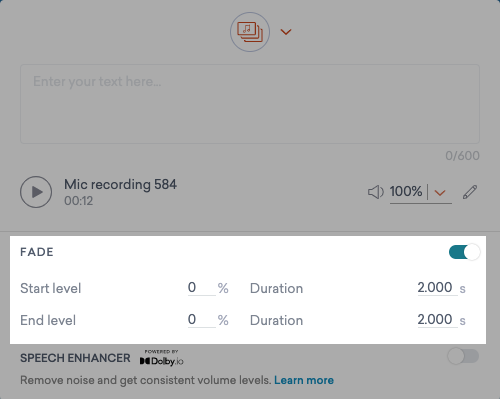Click the End level percent field
The height and width of the screenshot is (399, 500).
pyautogui.click(x=201, y=320)
